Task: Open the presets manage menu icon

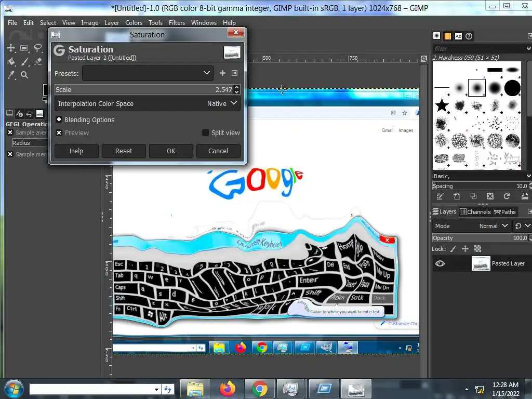Action: click(x=234, y=73)
